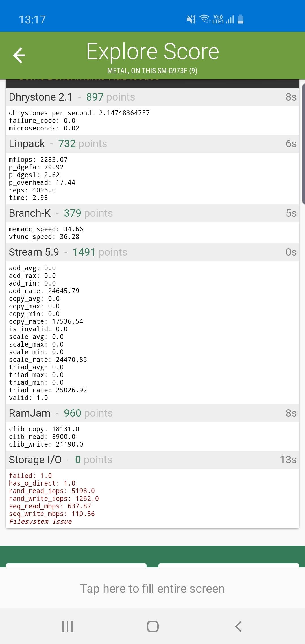Image resolution: width=305 pixels, height=644 pixels.
Task: Tap the vfunc_speed: 36.28 line
Action: 44,237
